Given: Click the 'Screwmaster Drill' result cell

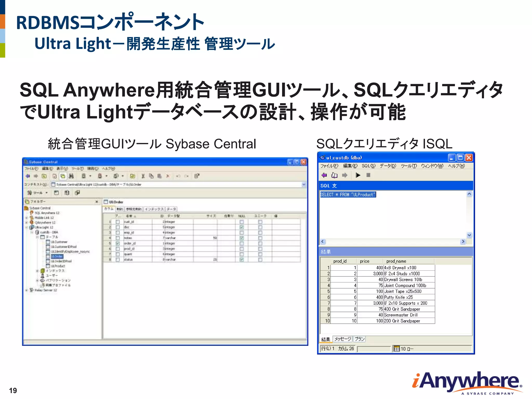Looking at the screenshot, I should (x=409, y=315).
